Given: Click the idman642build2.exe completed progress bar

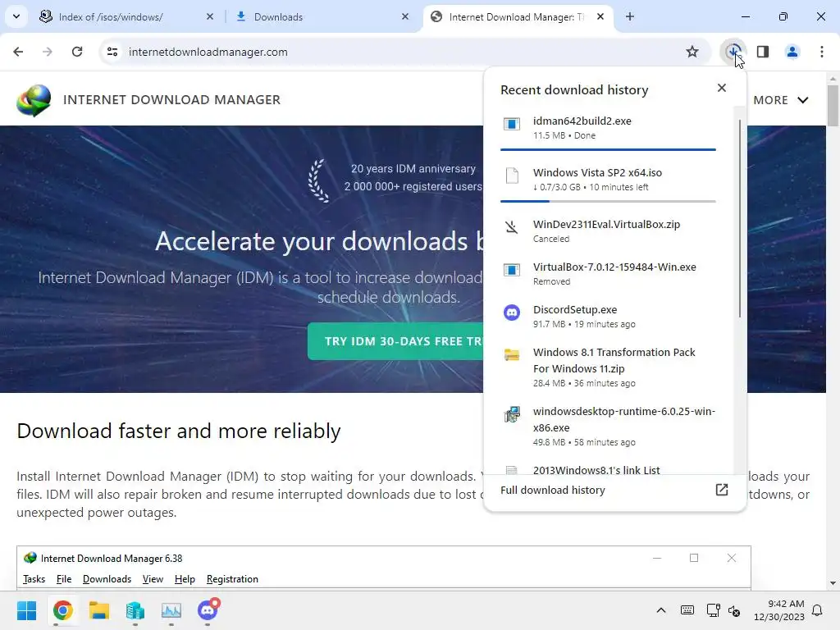Looking at the screenshot, I should 608,149.
